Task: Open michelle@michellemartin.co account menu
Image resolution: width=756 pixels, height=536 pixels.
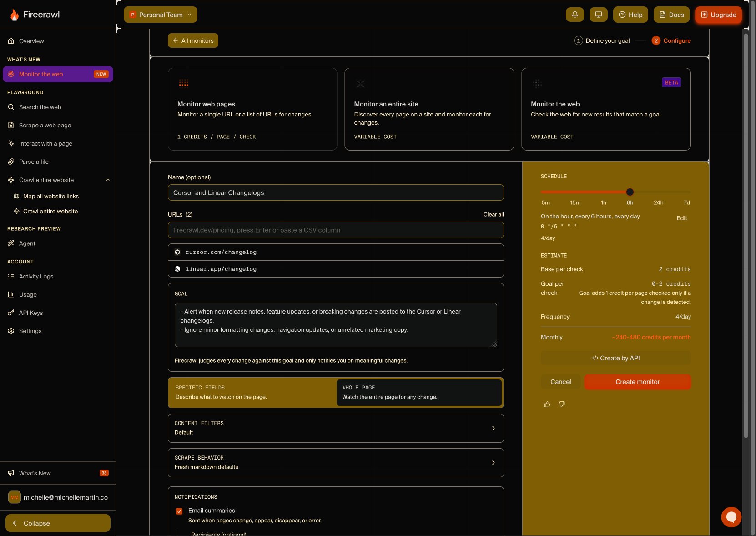Action: pyautogui.click(x=58, y=497)
